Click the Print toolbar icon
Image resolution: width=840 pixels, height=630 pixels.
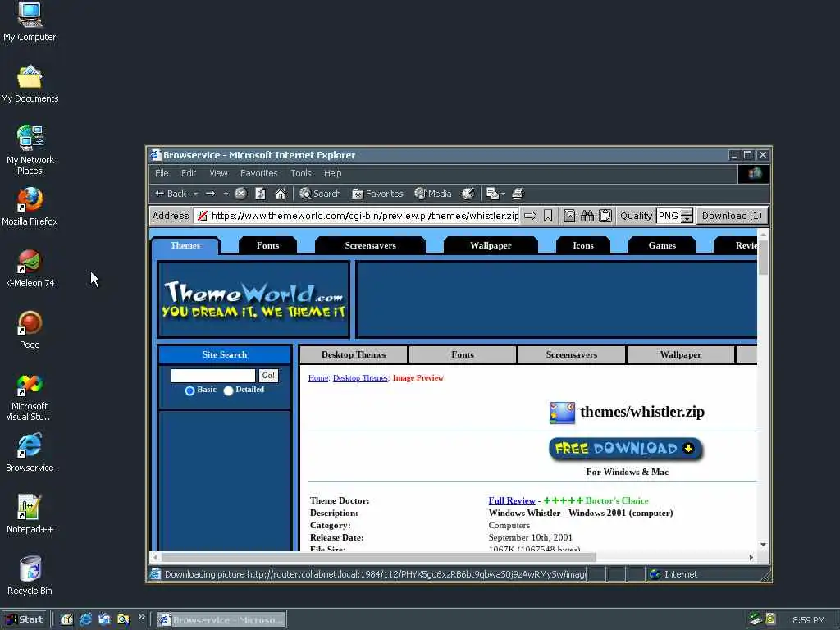(518, 194)
